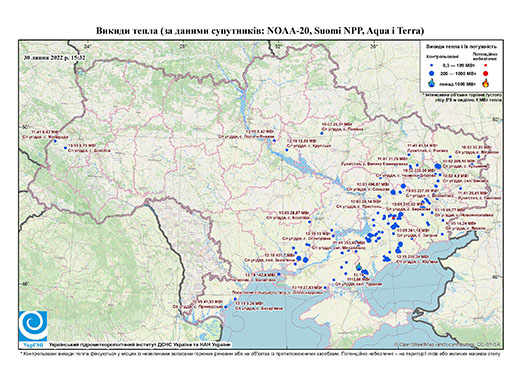Click the small blue dot legend symbol

pos(431,65)
